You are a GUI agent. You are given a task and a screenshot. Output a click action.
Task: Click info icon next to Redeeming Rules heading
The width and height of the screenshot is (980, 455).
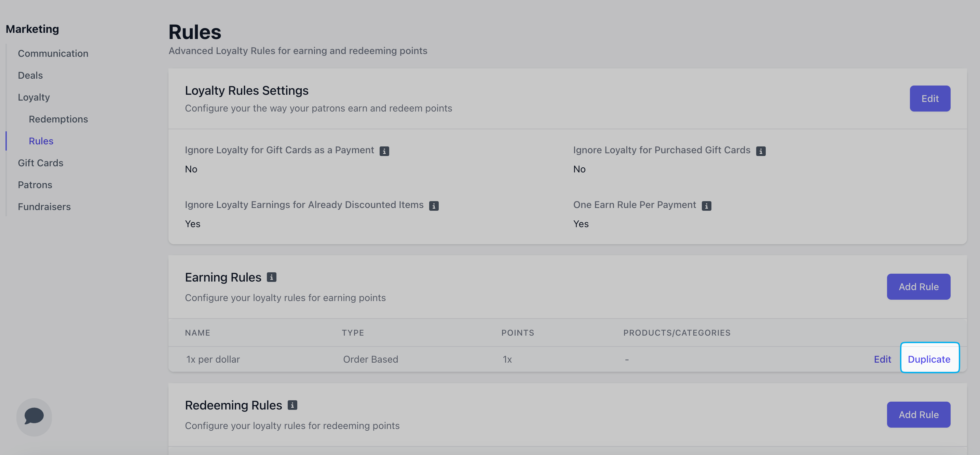point(292,405)
